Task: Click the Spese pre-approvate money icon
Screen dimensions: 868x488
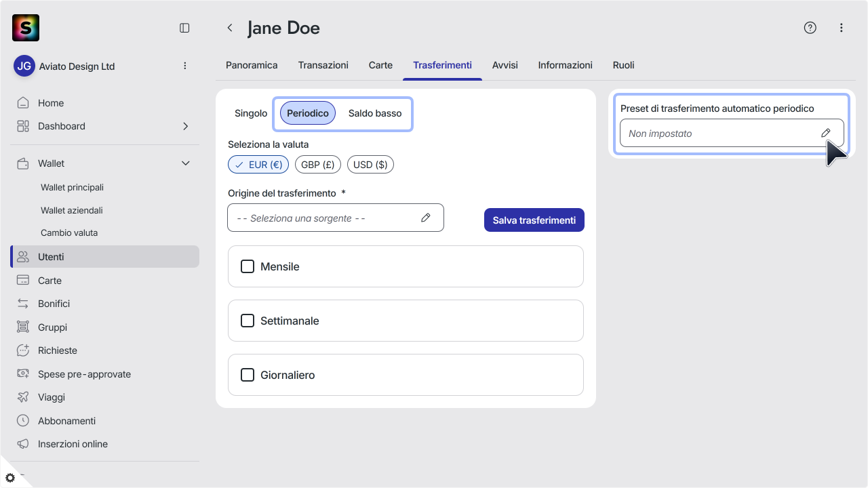Action: (23, 374)
